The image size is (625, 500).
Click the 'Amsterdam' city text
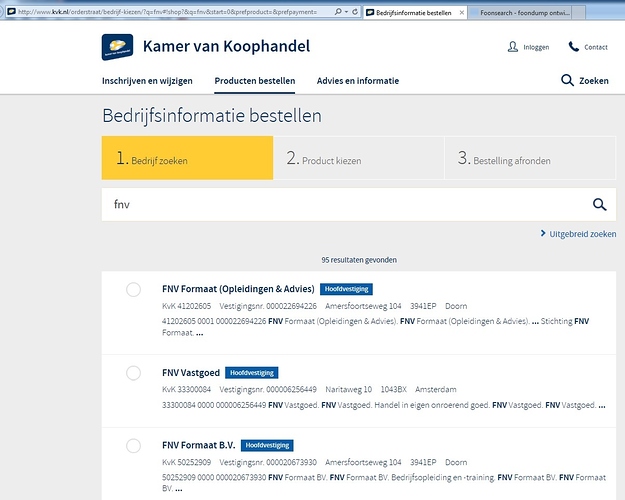pyautogui.click(x=436, y=390)
